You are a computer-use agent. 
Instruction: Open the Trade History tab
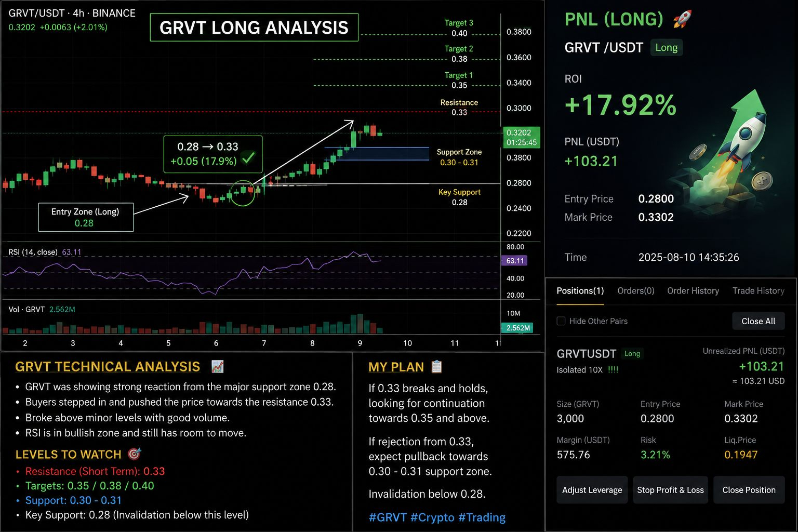pos(759,291)
